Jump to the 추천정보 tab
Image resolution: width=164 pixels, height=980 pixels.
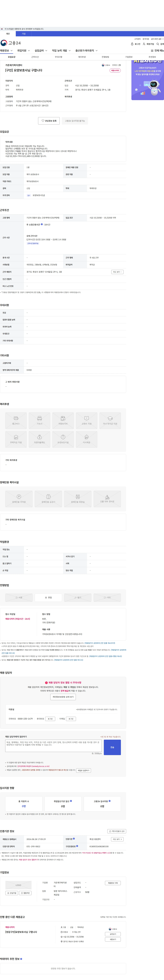click(x=152, y=57)
